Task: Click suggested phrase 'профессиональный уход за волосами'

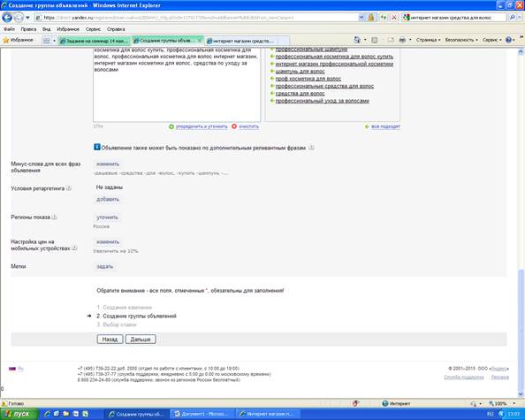Action: [322, 101]
